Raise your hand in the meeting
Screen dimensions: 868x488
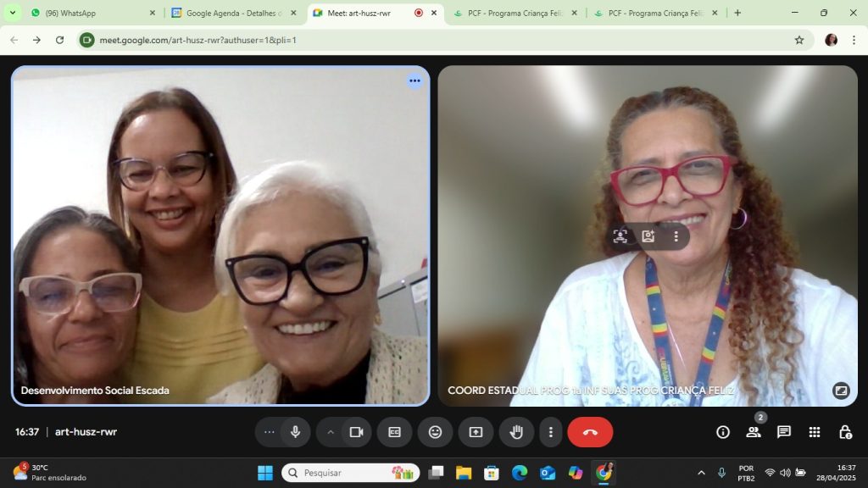pos(516,432)
